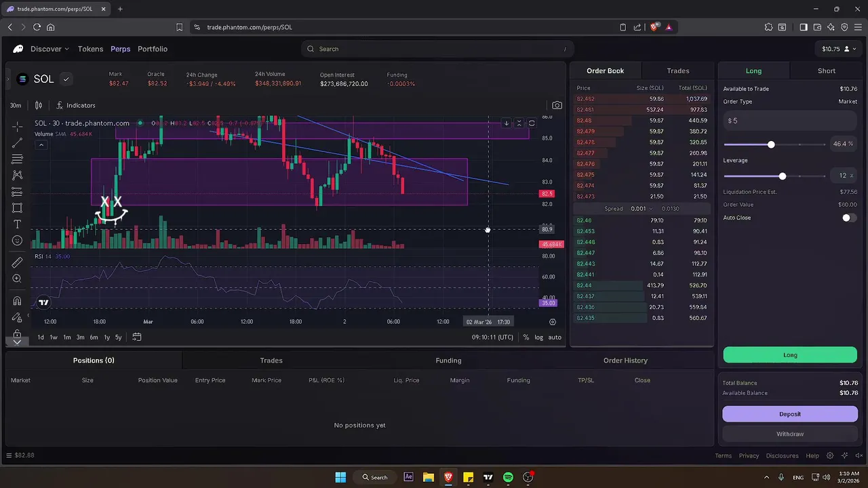Image resolution: width=868 pixels, height=488 pixels.
Task: Select the measure ruler tool
Action: pos(17,262)
